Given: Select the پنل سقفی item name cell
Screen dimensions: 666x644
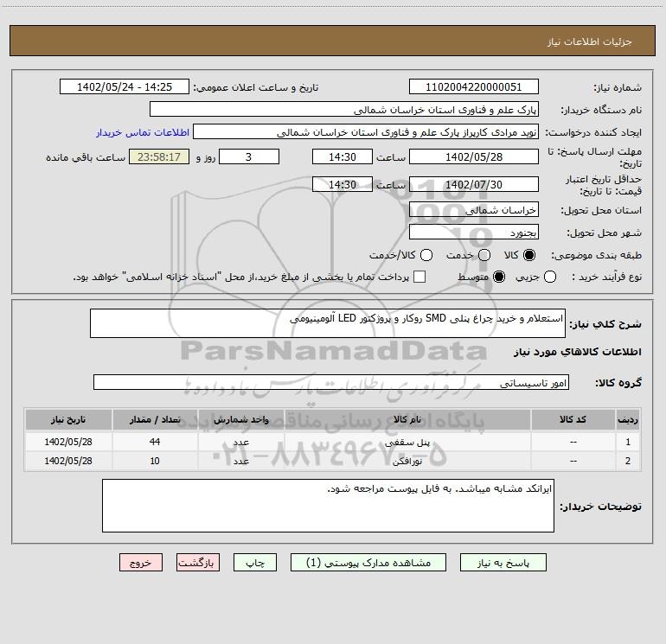Looking at the screenshot, I should tap(407, 442).
